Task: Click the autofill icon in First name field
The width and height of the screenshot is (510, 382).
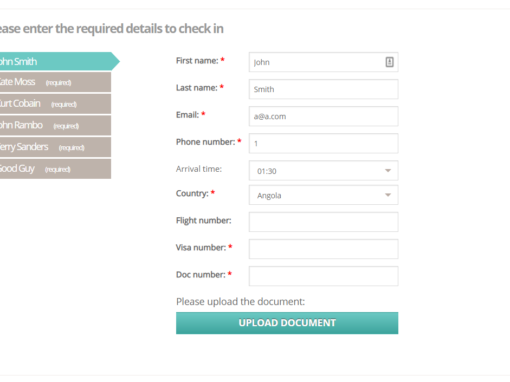Action: pos(389,62)
